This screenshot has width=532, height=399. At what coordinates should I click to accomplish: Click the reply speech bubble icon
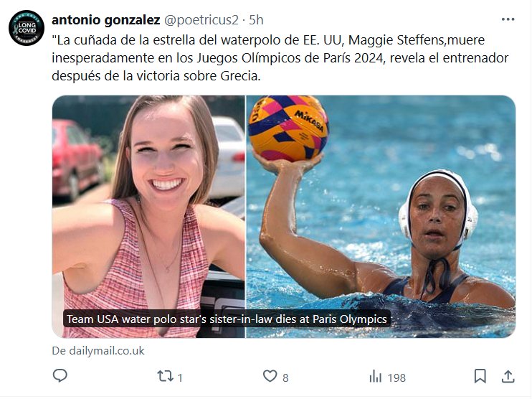coord(61,376)
